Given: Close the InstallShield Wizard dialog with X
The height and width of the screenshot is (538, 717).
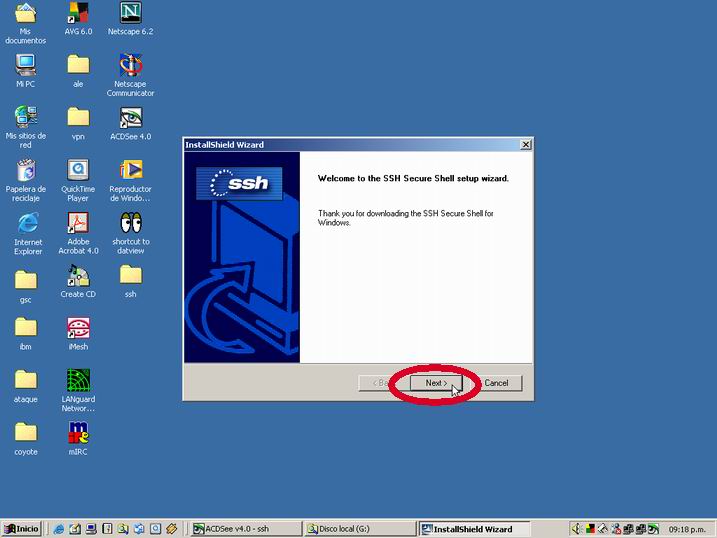Looking at the screenshot, I should tap(526, 144).
